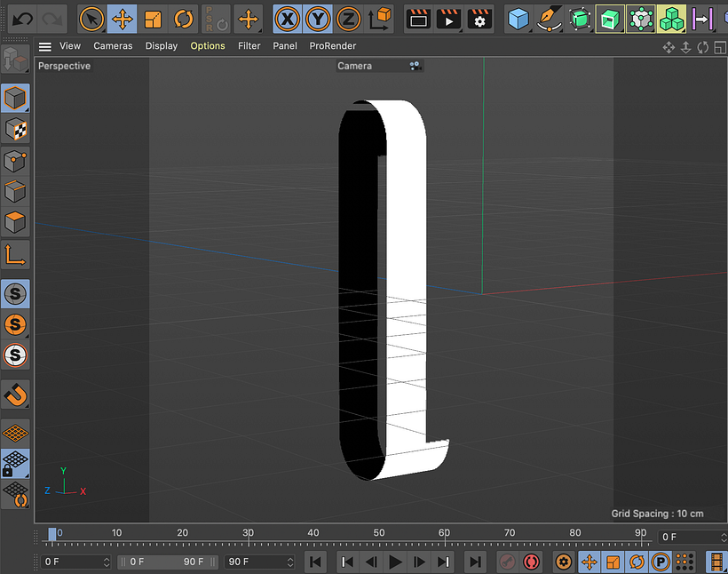
Task: Activate the Scale tool in top toolbar
Action: [x=153, y=19]
